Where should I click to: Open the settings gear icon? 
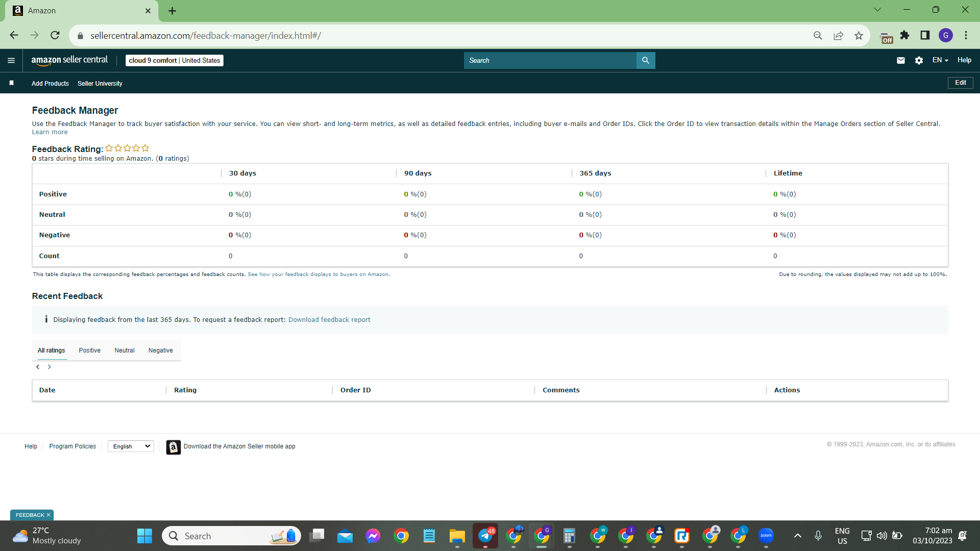919,60
